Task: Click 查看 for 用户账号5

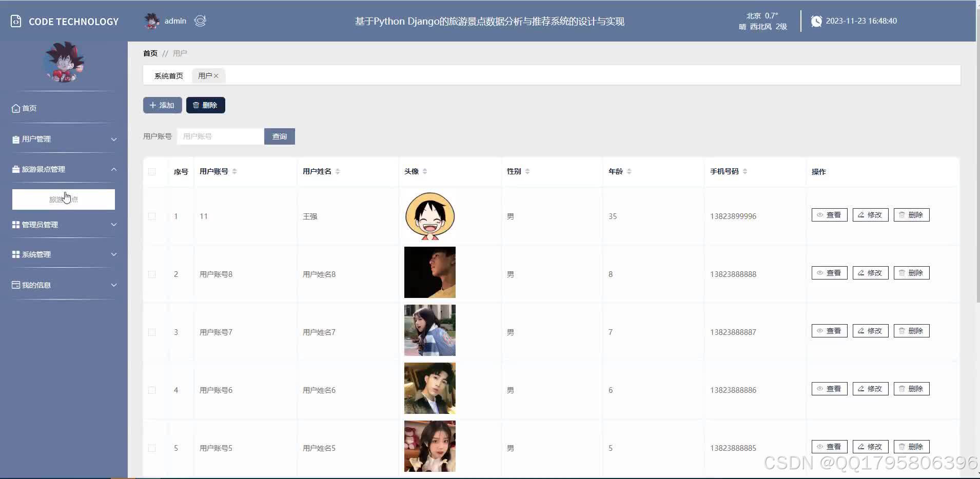Action: pyautogui.click(x=829, y=447)
